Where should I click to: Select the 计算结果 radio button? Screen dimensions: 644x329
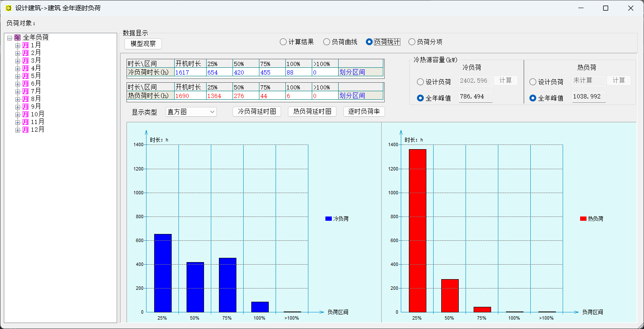pos(283,42)
